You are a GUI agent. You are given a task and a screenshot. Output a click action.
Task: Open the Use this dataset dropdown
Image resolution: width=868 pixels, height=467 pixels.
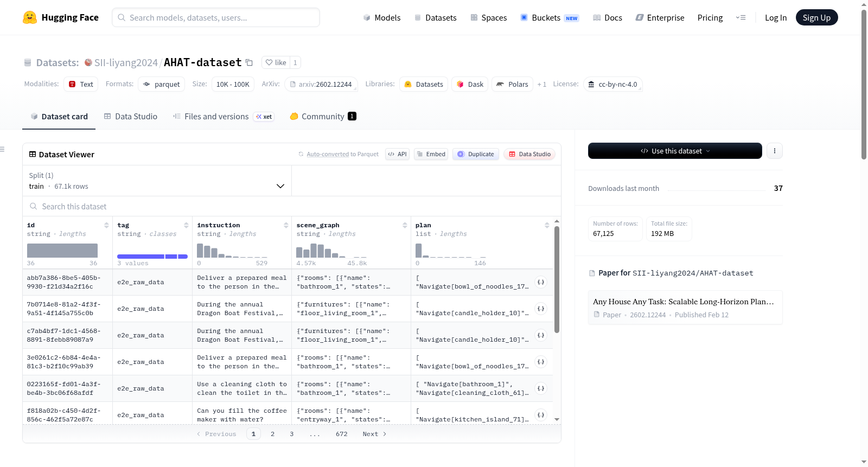[675, 151]
